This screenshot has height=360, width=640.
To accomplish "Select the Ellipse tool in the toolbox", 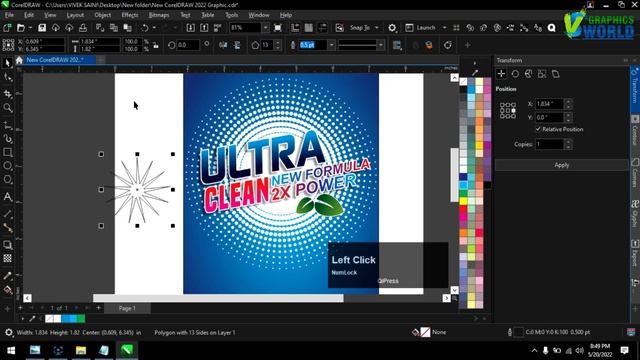I will click(x=7, y=166).
